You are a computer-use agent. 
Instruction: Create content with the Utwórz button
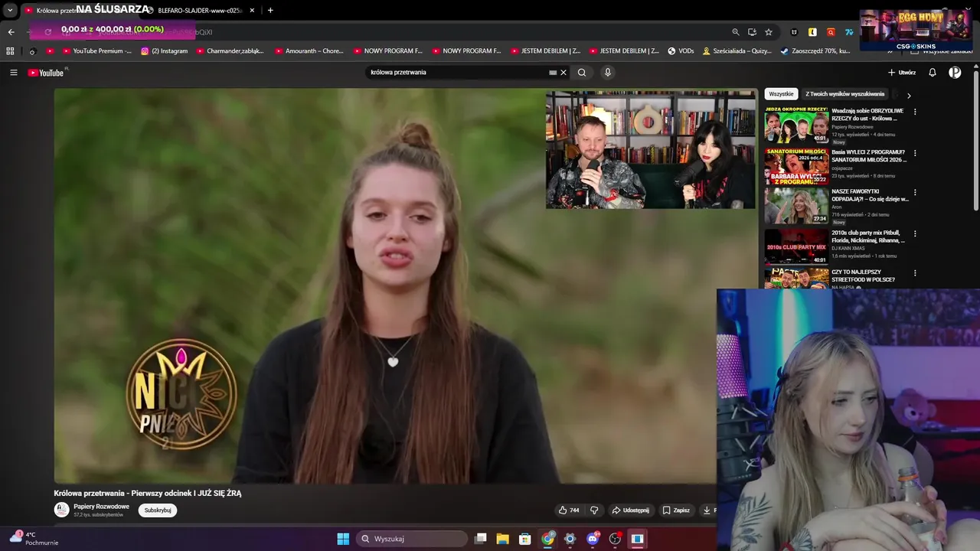tap(901, 73)
